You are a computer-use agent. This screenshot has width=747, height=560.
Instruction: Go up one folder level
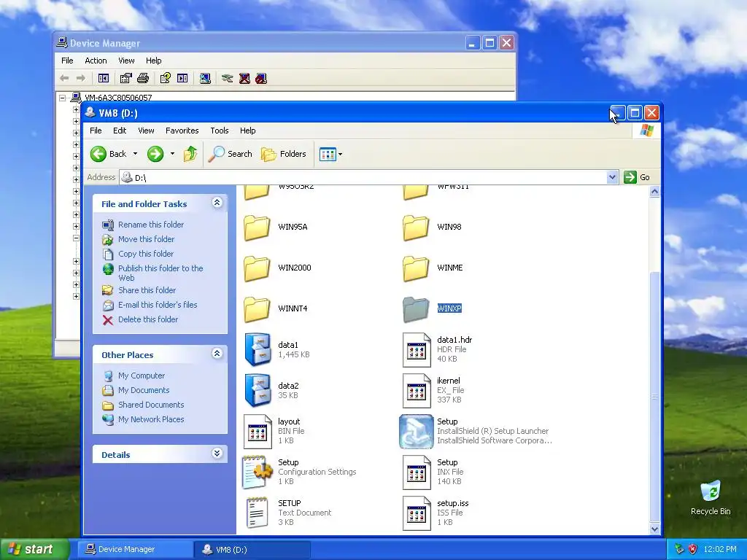click(190, 154)
